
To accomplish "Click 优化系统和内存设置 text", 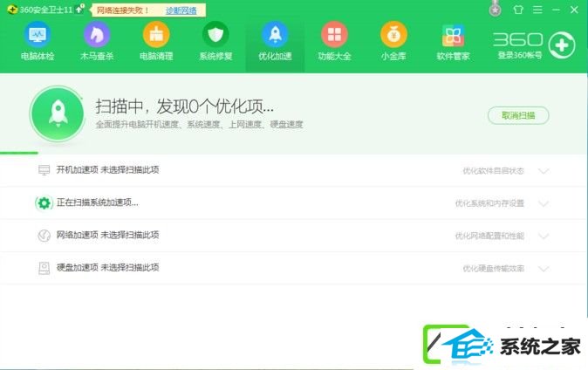I will tap(489, 204).
